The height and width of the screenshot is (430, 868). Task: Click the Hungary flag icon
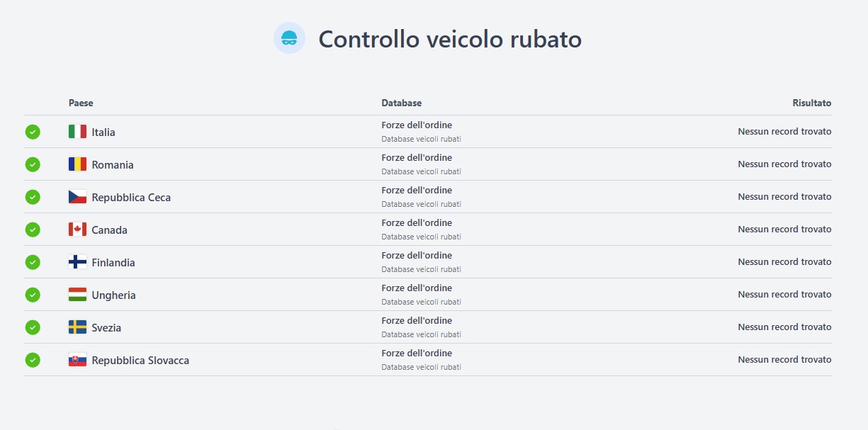[77, 295]
